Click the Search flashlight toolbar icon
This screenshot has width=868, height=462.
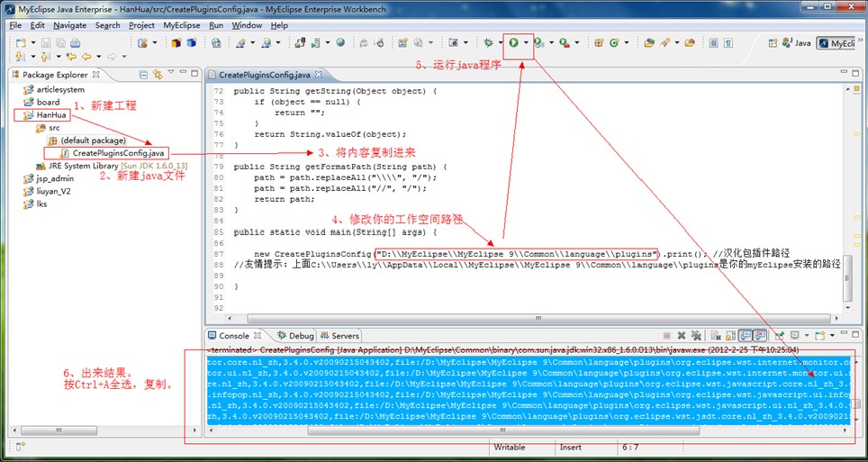665,42
